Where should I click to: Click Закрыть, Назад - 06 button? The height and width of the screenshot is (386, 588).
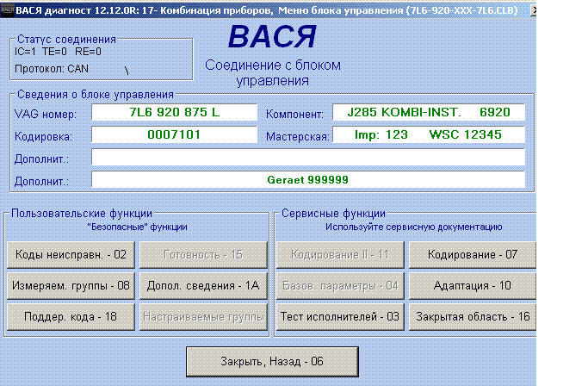coord(272,362)
